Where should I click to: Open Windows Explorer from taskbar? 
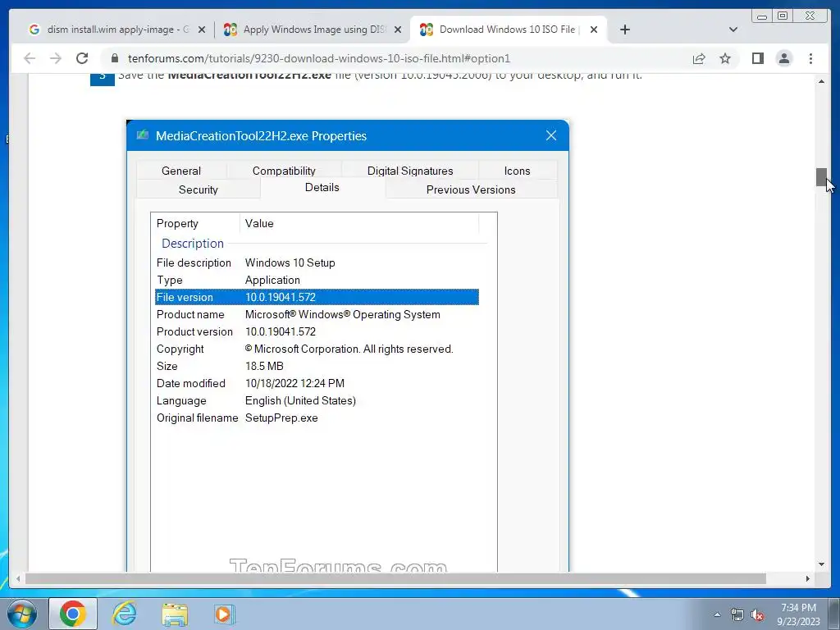point(175,614)
